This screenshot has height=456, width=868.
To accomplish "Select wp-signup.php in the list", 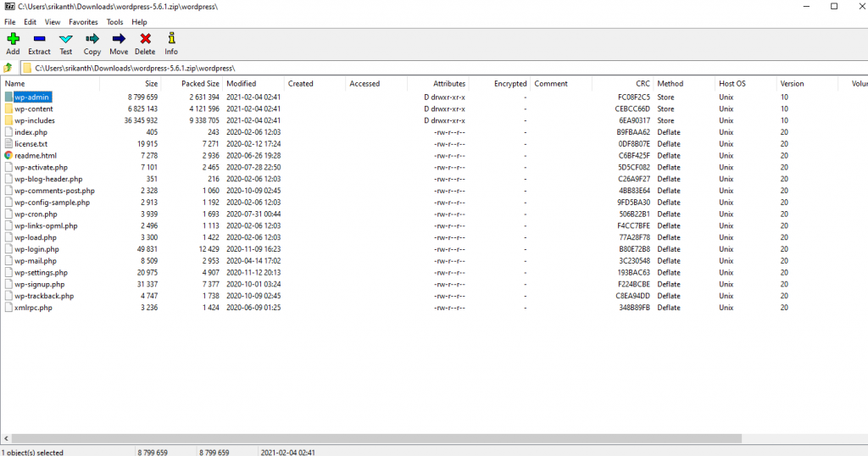I will [39, 285].
